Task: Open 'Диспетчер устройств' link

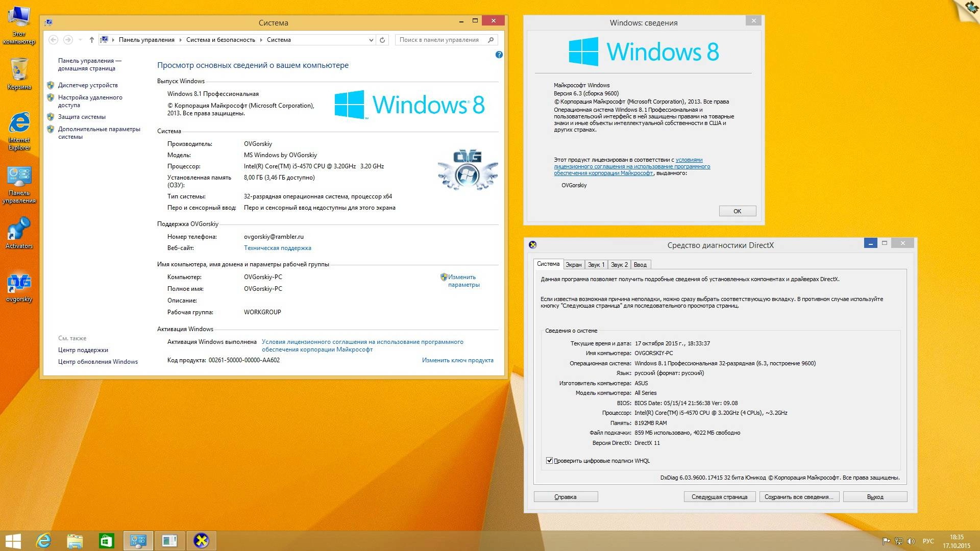Action: (88, 85)
